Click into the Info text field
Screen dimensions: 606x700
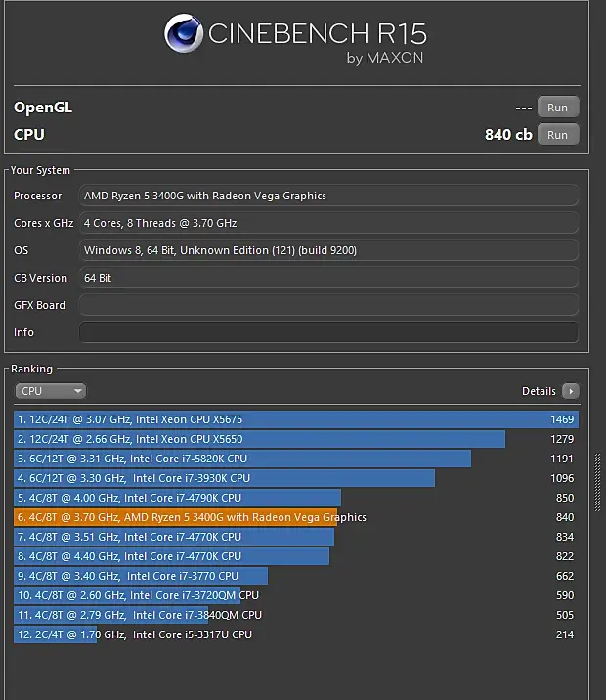coord(328,332)
